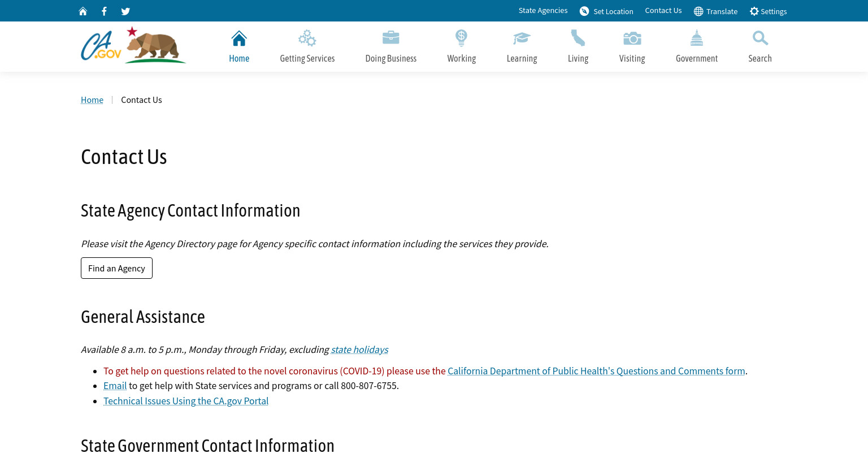Open the Search menu label

[760, 58]
